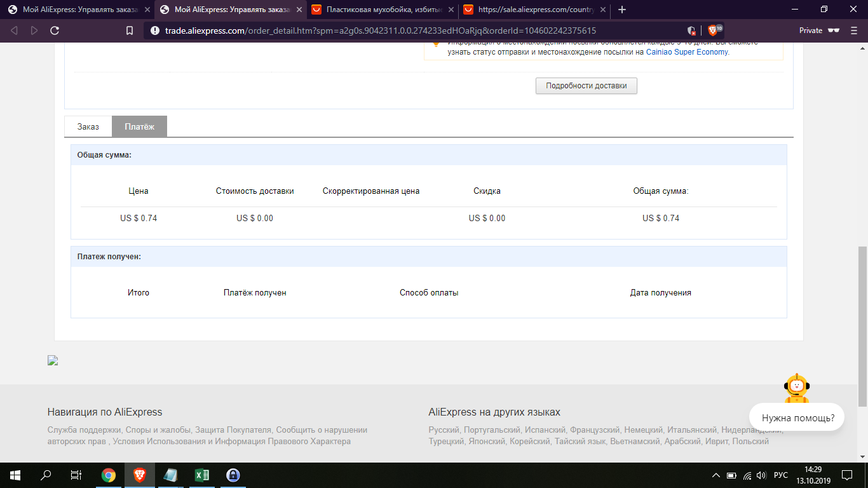
Task: Click the page vertical scrollbar thumb
Action: point(862,327)
